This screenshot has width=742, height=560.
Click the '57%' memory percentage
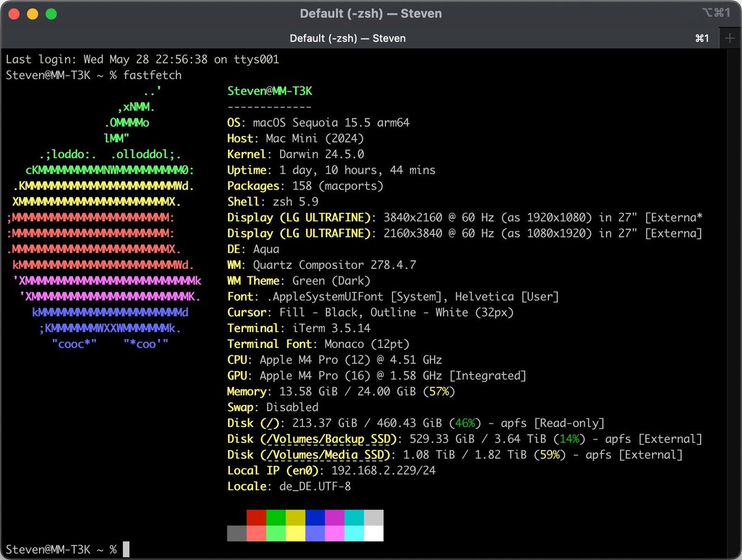click(x=438, y=391)
